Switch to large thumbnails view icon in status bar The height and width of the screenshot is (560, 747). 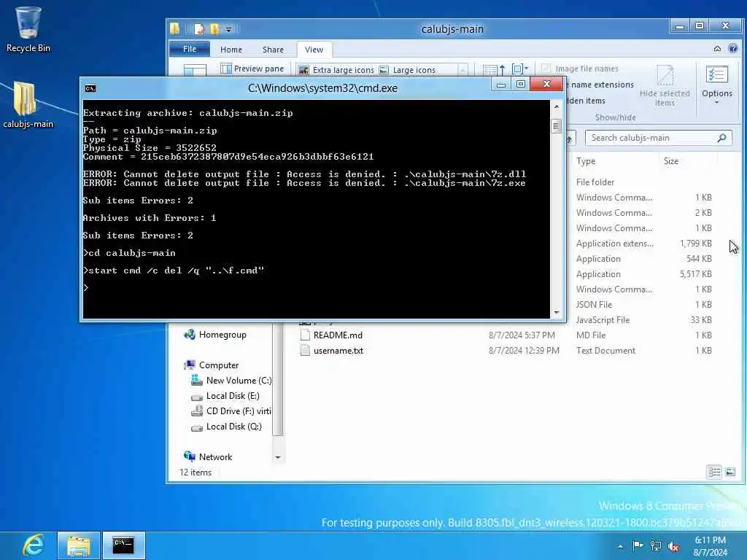(x=729, y=472)
